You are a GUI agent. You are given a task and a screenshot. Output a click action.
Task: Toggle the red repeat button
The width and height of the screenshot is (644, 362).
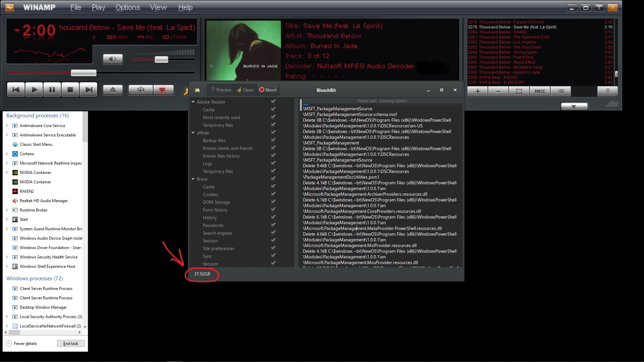coord(163,89)
